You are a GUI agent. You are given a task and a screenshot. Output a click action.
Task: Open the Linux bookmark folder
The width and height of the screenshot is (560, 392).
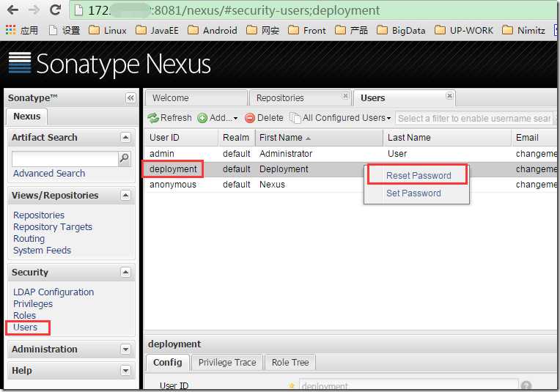pyautogui.click(x=108, y=30)
